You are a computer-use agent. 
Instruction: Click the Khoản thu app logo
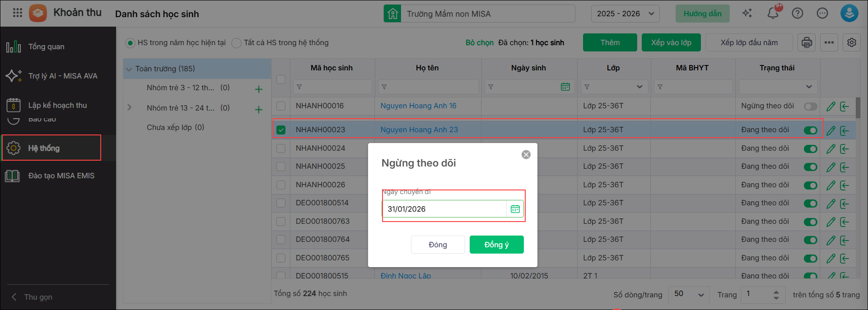tap(38, 13)
